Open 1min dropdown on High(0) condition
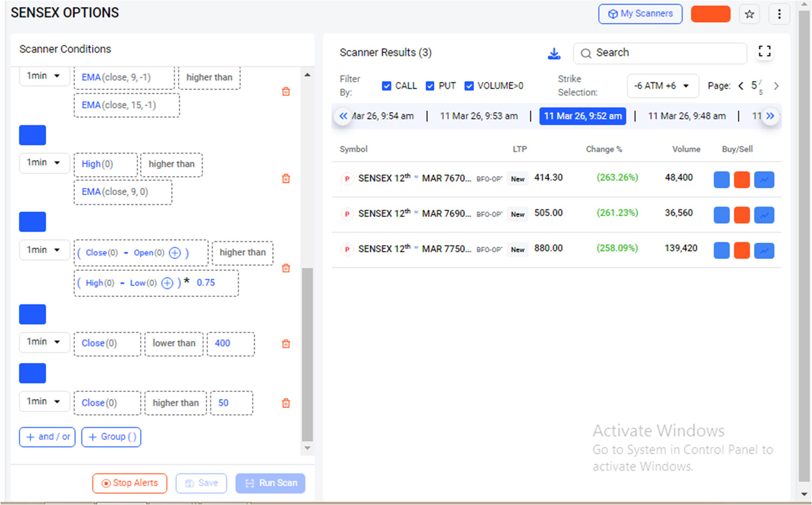 pyautogui.click(x=44, y=163)
